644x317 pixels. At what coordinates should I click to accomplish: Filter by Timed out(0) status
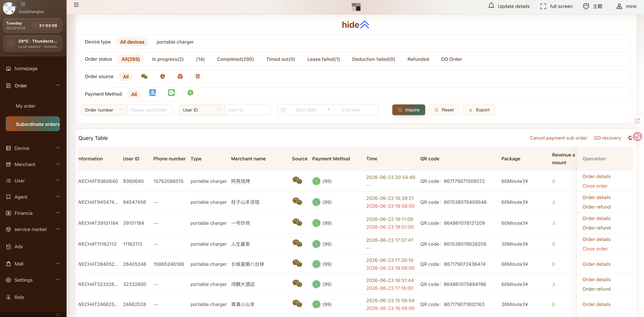coord(280,59)
